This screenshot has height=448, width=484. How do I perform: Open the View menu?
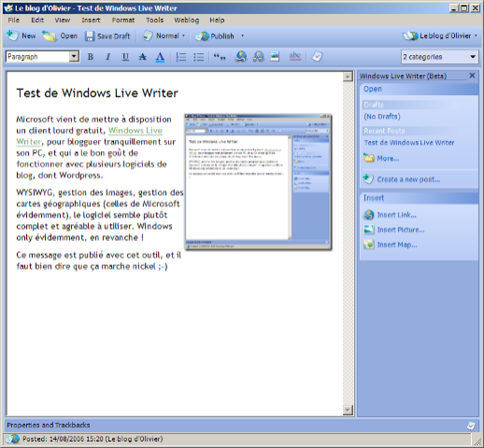click(63, 21)
